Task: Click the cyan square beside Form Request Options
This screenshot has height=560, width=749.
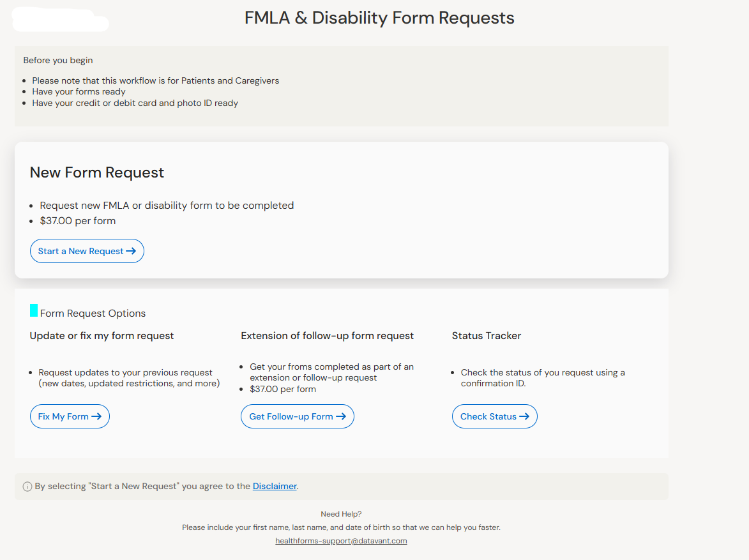Action: (34, 311)
